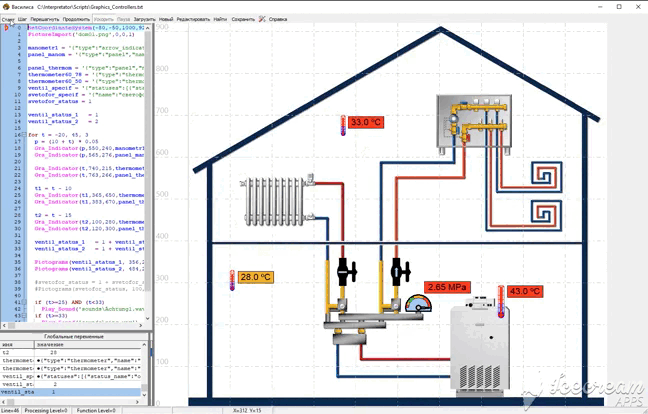Viewport: 648px width, 414px height.
Task: Click the right black valve pictogram
Action: (x=399, y=272)
